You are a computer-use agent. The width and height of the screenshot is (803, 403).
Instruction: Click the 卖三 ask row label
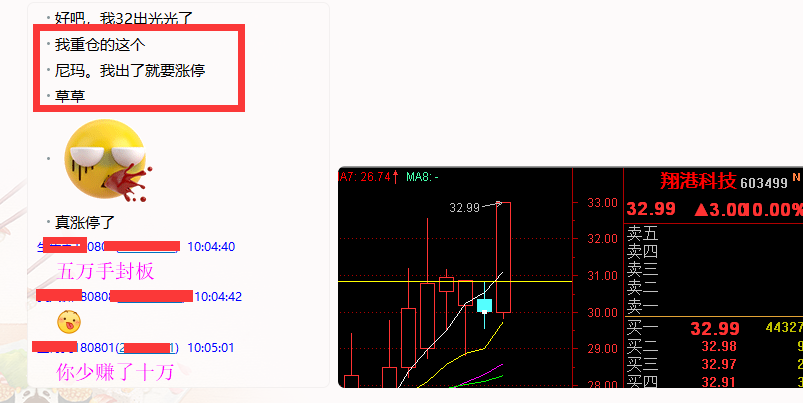click(x=642, y=270)
